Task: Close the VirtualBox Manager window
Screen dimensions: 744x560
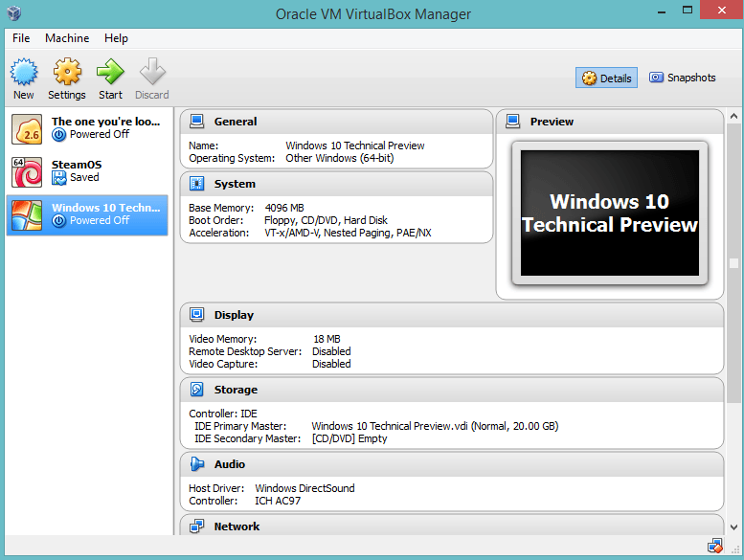Action: click(x=722, y=10)
